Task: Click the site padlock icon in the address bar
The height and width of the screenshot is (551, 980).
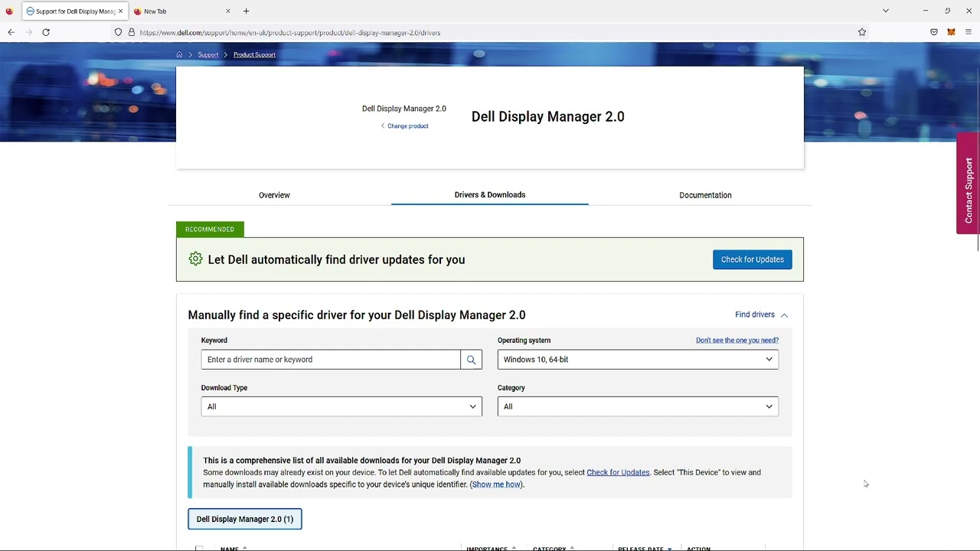Action: coord(132,32)
